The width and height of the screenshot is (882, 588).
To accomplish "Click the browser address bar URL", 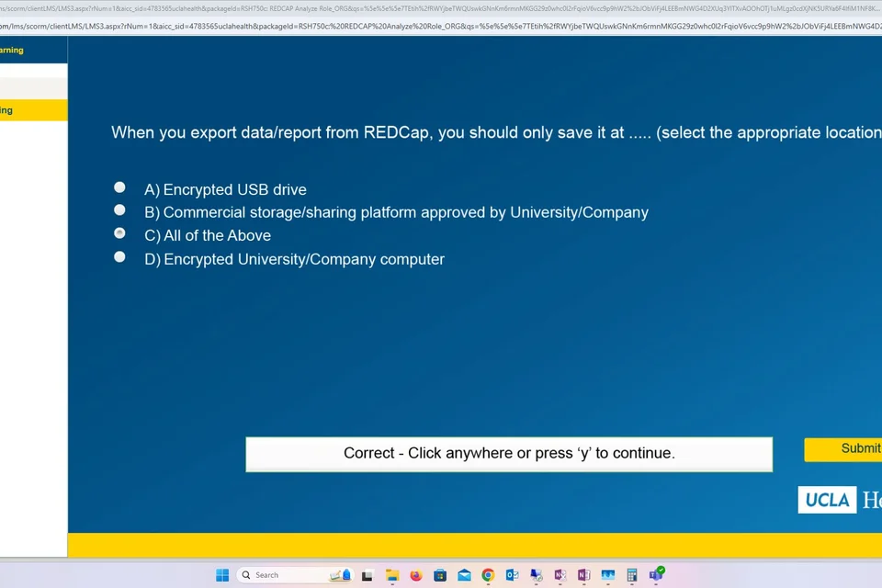I will coord(441,27).
